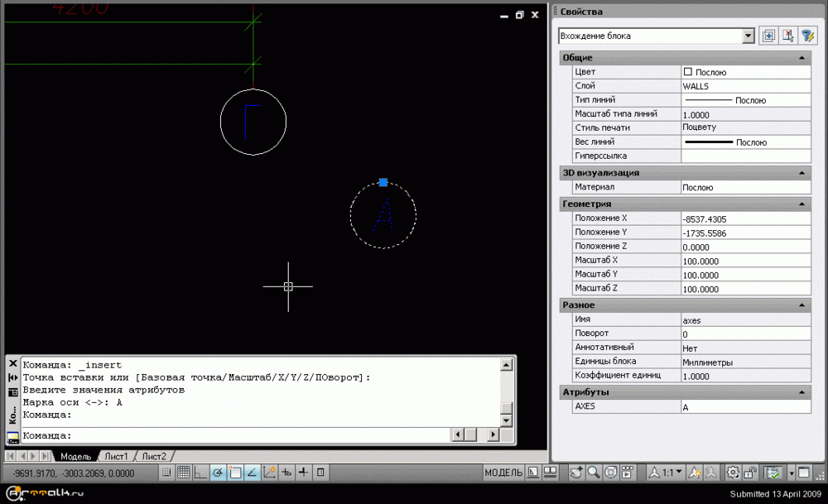Image resolution: width=828 pixels, height=504 pixels.
Task: Go to last layout tab arrow
Action: point(46,456)
